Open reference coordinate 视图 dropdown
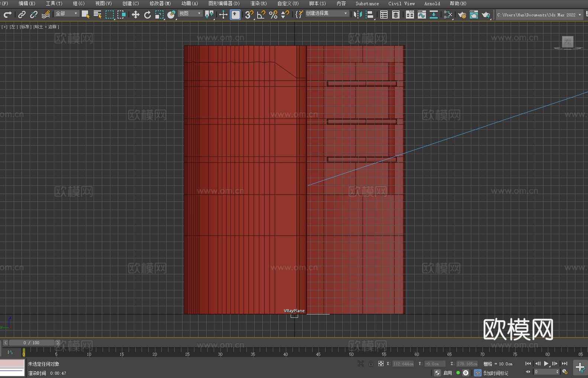The width and height of the screenshot is (588, 378). [x=190, y=13]
